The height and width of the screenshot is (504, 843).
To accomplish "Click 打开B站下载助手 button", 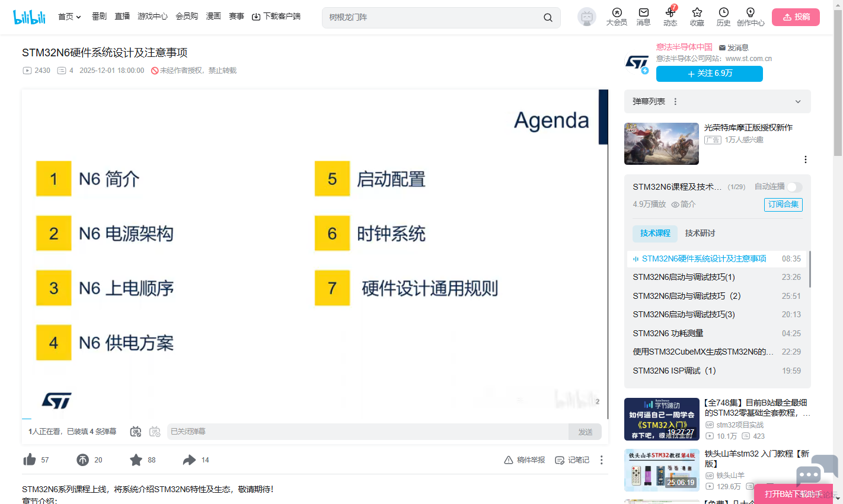I will point(793,494).
